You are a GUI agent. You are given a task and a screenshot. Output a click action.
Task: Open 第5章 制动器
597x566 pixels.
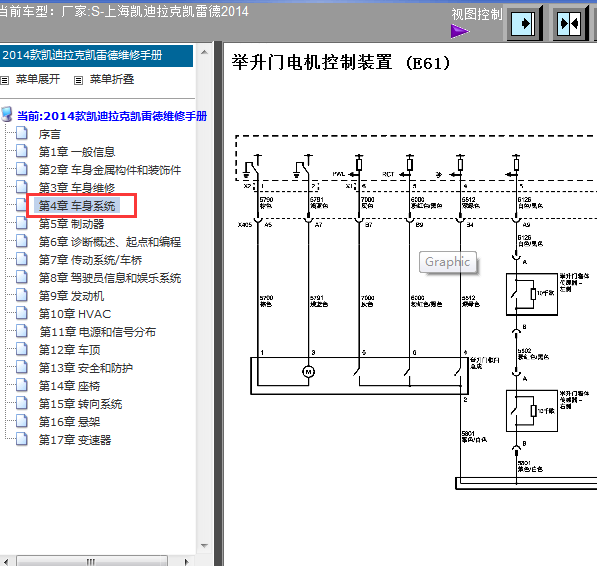pos(71,224)
